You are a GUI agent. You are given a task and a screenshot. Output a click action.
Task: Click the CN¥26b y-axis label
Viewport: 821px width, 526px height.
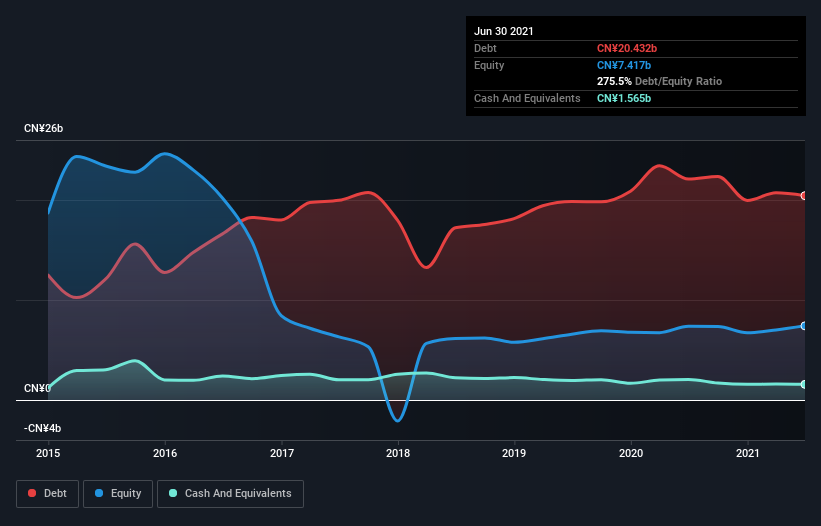43,129
